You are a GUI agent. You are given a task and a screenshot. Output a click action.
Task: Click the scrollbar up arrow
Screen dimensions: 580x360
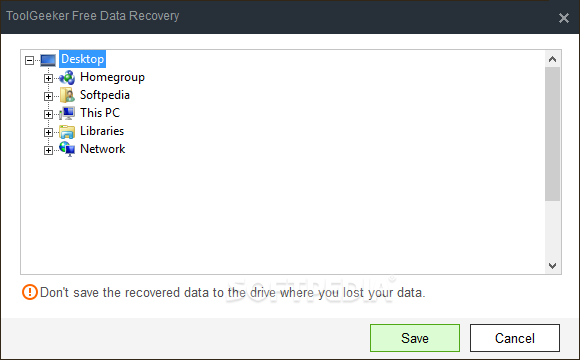click(552, 59)
